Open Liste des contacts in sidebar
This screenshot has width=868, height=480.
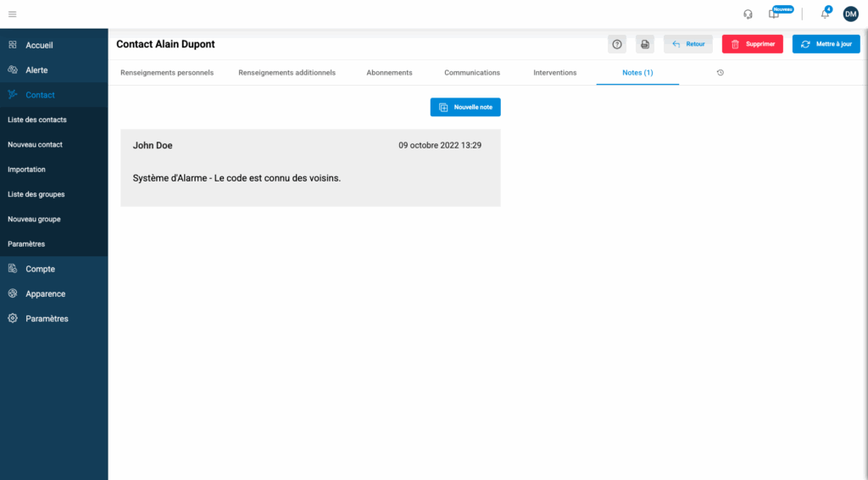click(37, 120)
